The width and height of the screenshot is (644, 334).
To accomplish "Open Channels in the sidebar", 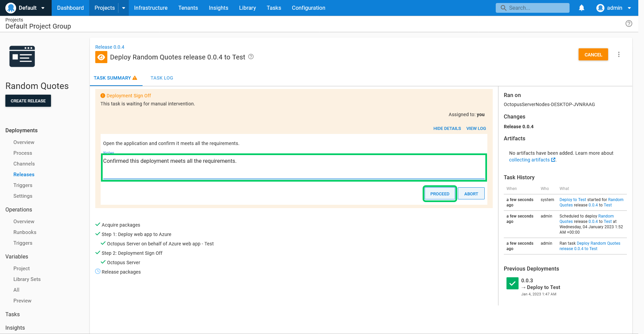I will coord(24,164).
